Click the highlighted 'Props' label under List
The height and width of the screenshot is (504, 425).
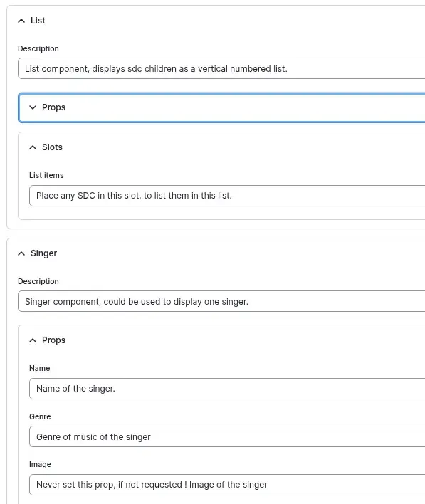[53, 107]
